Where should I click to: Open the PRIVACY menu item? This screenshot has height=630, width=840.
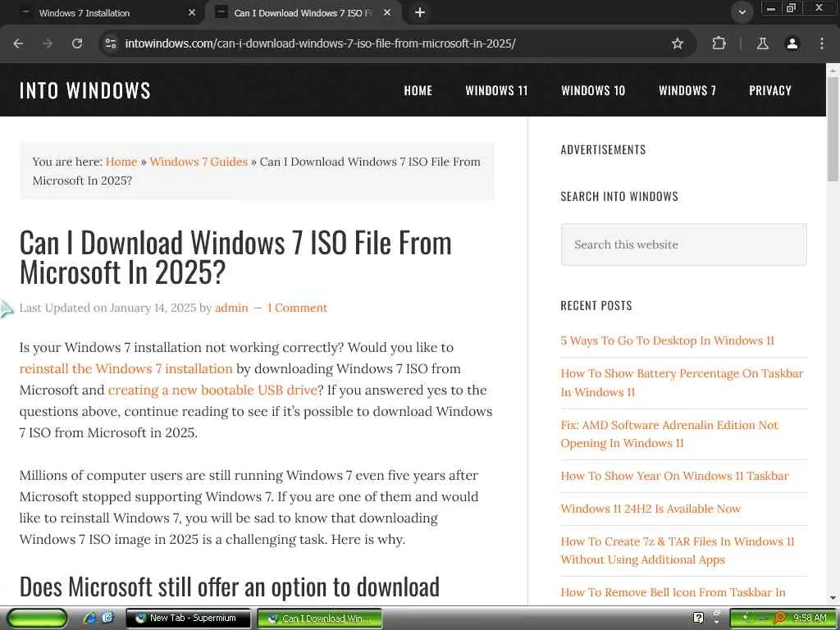click(769, 90)
